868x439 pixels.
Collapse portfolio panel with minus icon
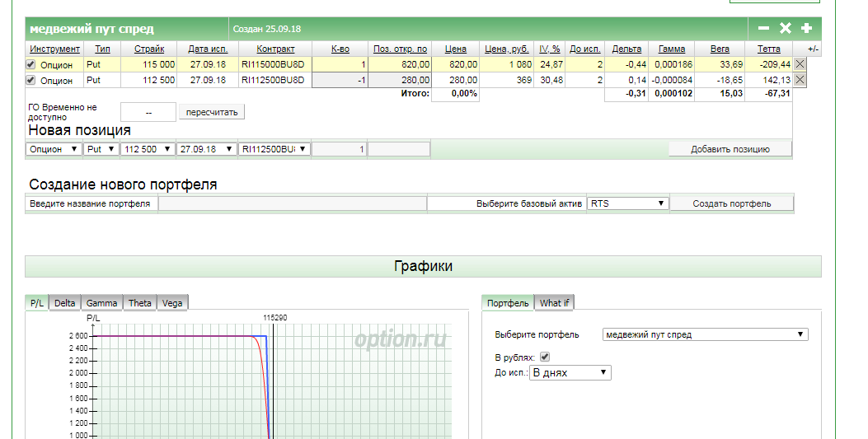[x=763, y=28]
